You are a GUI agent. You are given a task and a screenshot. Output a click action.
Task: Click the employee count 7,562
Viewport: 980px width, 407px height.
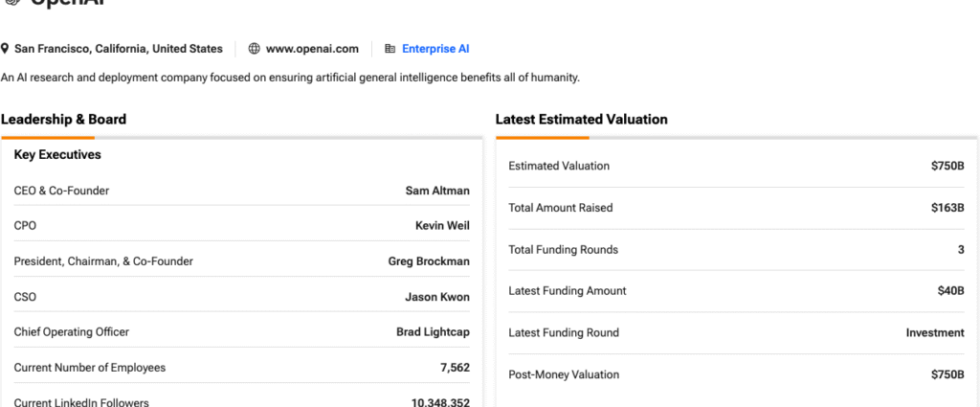(455, 368)
